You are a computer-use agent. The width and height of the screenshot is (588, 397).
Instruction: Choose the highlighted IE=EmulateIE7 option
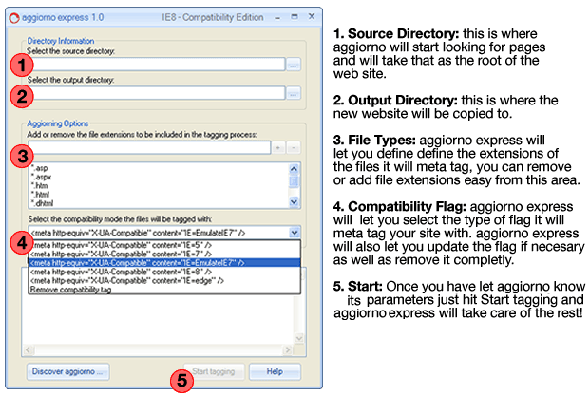(164, 263)
